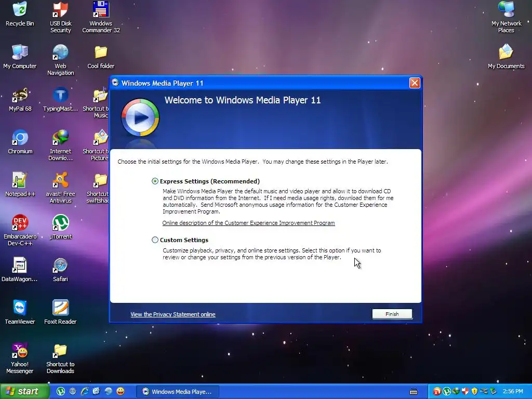The width and height of the screenshot is (532, 399).
Task: Select the Chromium desktop icon
Action: tap(20, 142)
